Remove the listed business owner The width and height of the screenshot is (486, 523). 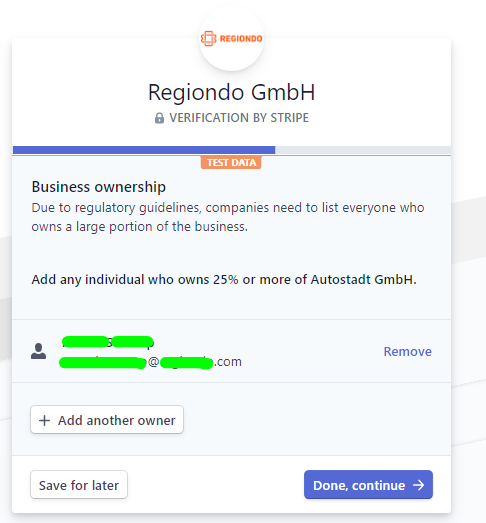click(x=407, y=352)
